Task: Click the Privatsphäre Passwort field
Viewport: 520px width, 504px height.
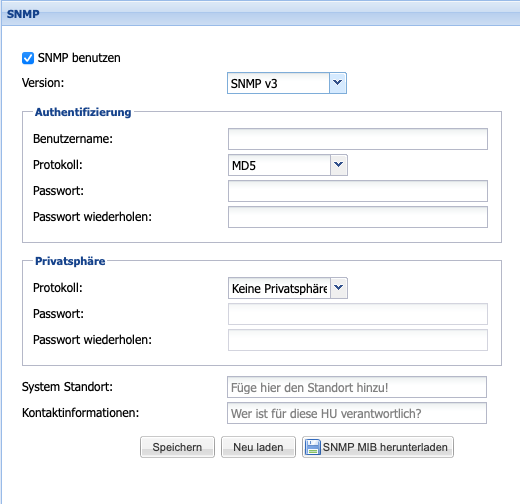Action: [358, 314]
